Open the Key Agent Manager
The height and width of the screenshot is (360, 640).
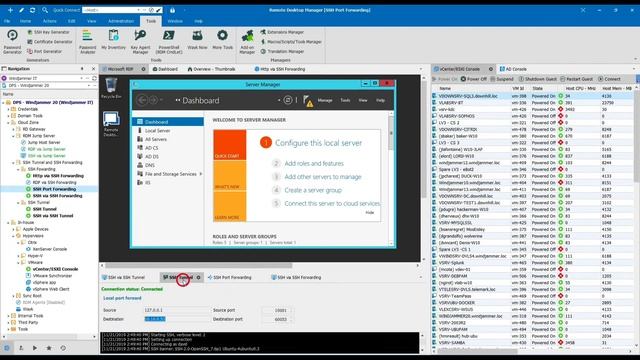point(140,42)
